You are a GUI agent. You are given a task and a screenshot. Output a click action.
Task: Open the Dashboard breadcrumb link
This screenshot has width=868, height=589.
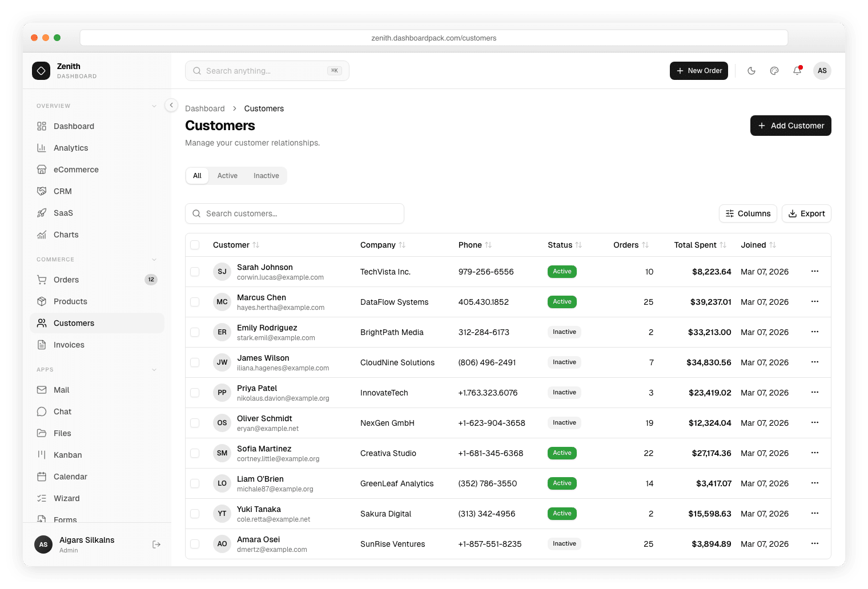pyautogui.click(x=205, y=108)
